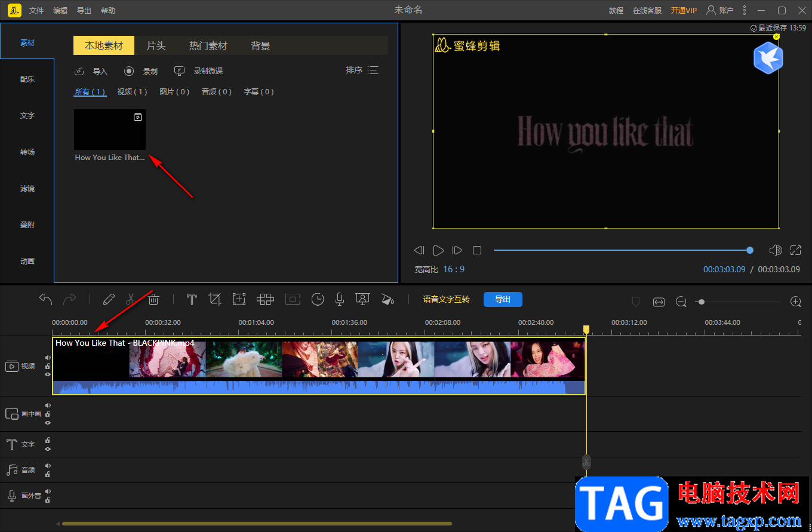Open the paint bucket tool
This screenshot has width=812, height=532.
click(x=387, y=299)
